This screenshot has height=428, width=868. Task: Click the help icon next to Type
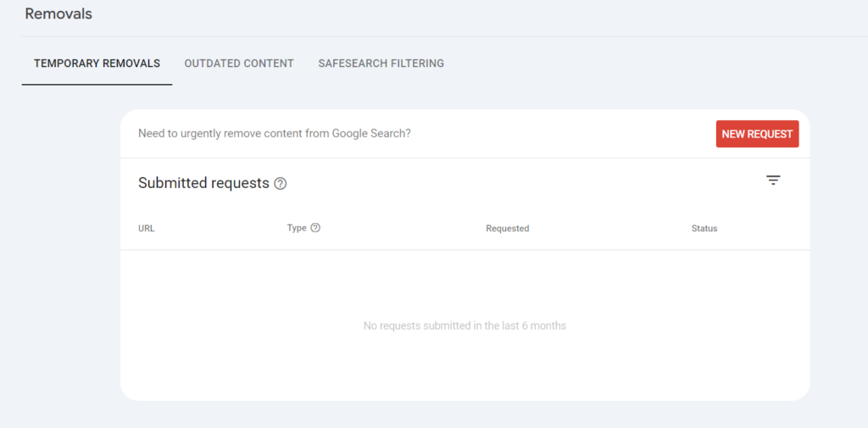point(315,228)
